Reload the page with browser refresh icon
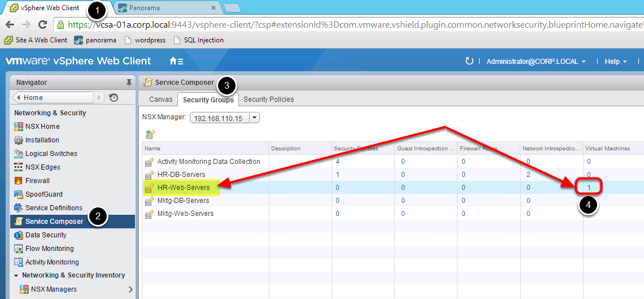The image size is (644, 299). coord(42,25)
